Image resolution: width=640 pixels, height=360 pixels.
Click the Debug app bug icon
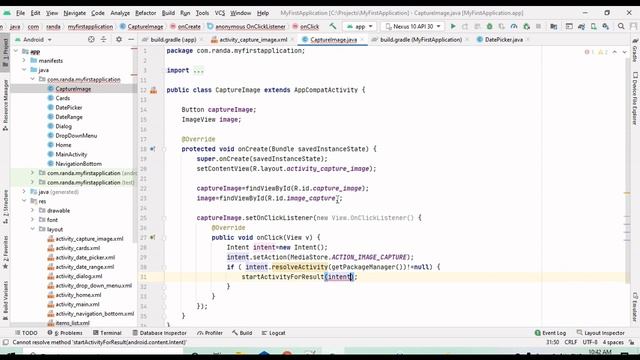click(489, 27)
